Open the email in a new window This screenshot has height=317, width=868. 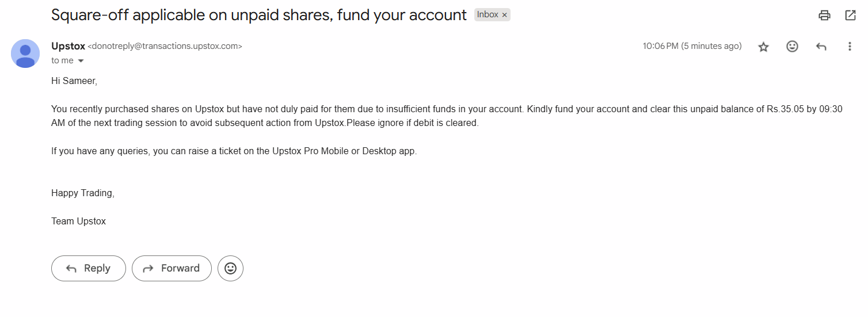pyautogui.click(x=850, y=16)
